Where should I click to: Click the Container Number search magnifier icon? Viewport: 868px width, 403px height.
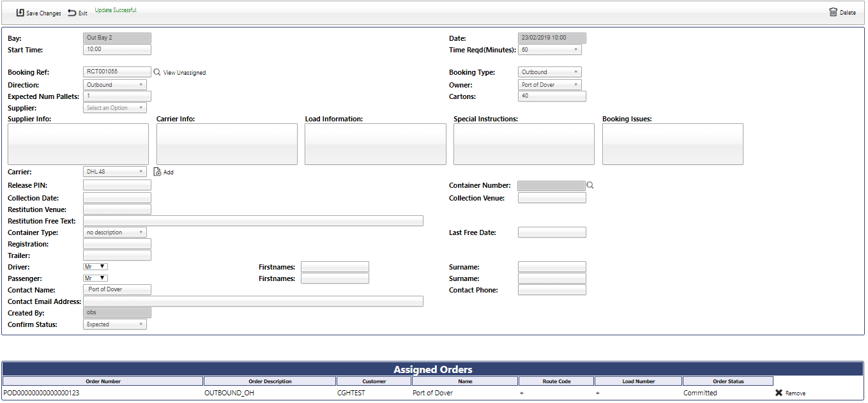point(590,185)
